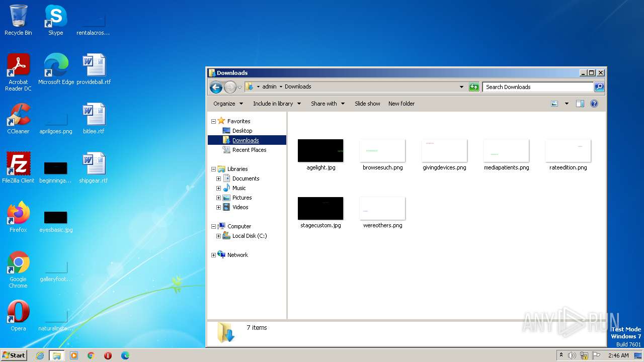
Task: Select the wereothers.png file
Action: point(382,213)
